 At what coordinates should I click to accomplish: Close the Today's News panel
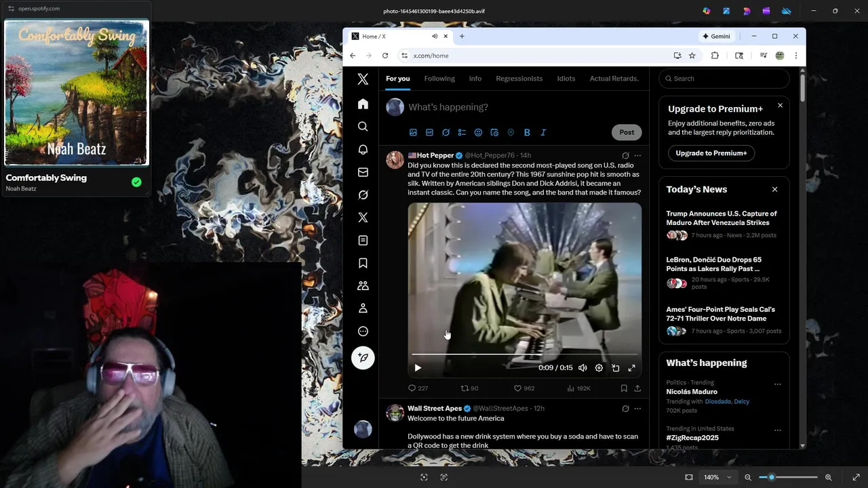[x=774, y=190]
